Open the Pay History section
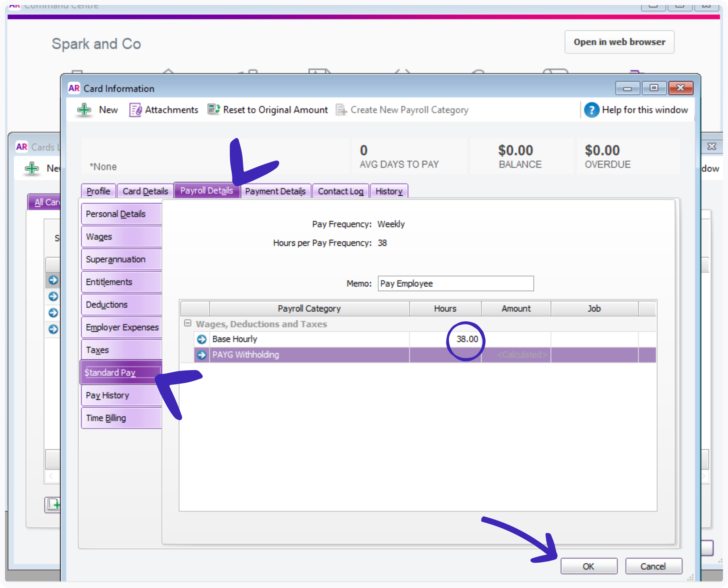 (121, 395)
